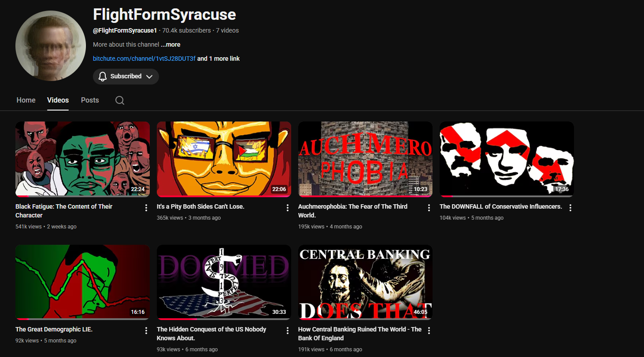The height and width of the screenshot is (357, 644).
Task: Click the 10:23 duration badge
Action: tap(420, 189)
